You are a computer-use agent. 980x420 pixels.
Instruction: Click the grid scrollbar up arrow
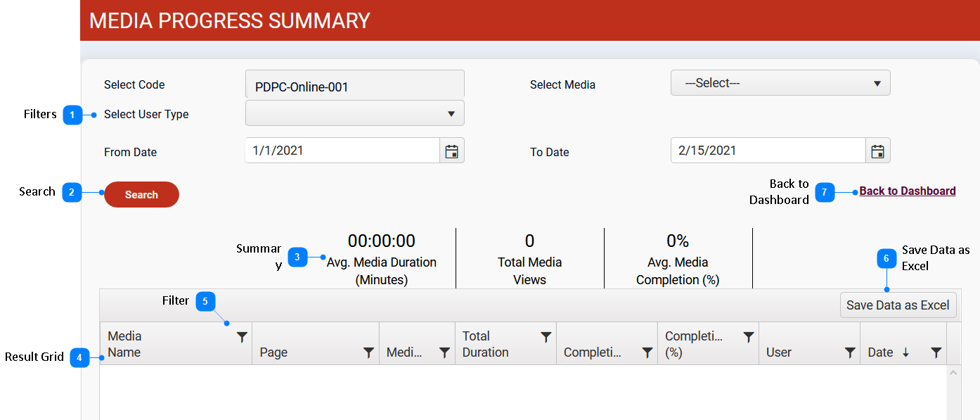pos(953,373)
